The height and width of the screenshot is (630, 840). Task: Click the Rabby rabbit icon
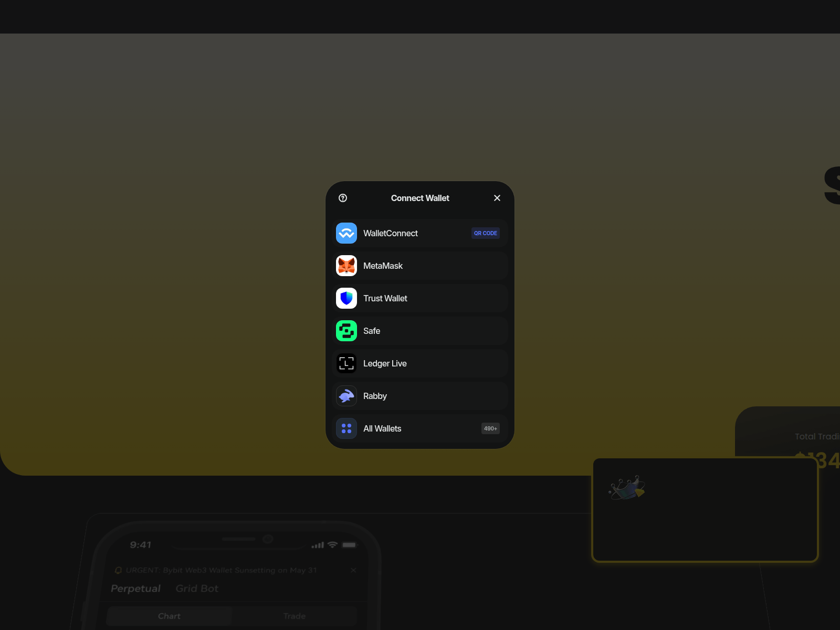click(346, 396)
